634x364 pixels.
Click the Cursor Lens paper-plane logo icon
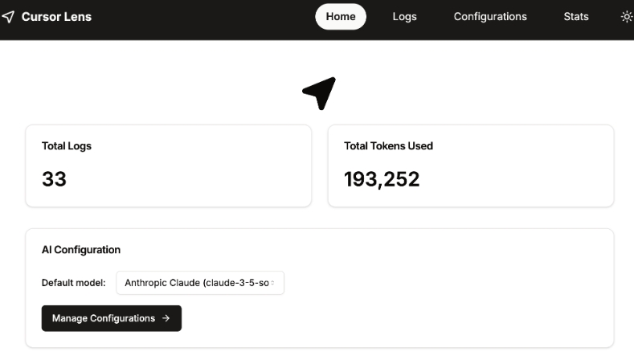[9, 16]
